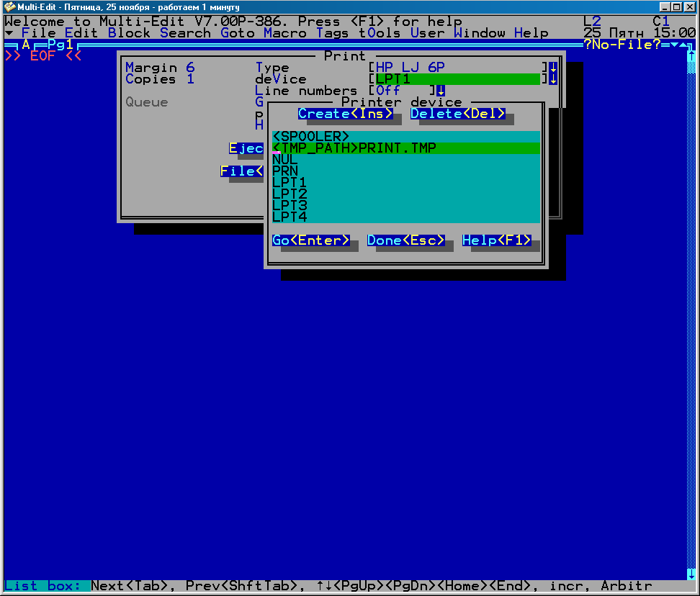
Task: Select the NUL device entry
Action: coord(285,160)
